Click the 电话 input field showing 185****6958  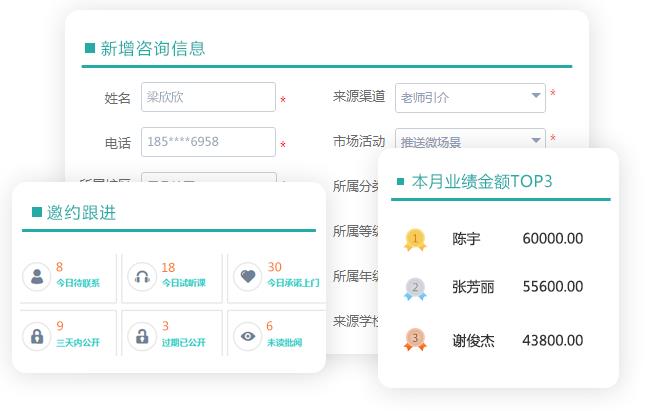(208, 142)
